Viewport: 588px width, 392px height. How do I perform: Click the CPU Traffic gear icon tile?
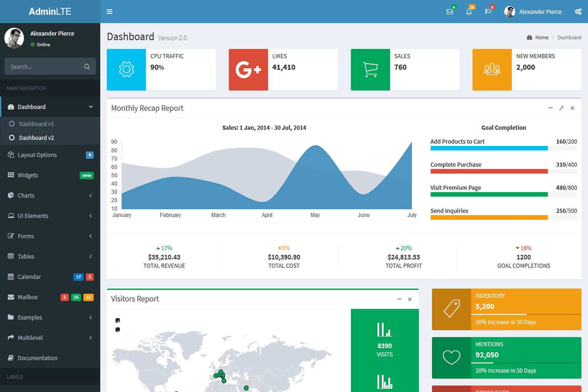pyautogui.click(x=126, y=70)
